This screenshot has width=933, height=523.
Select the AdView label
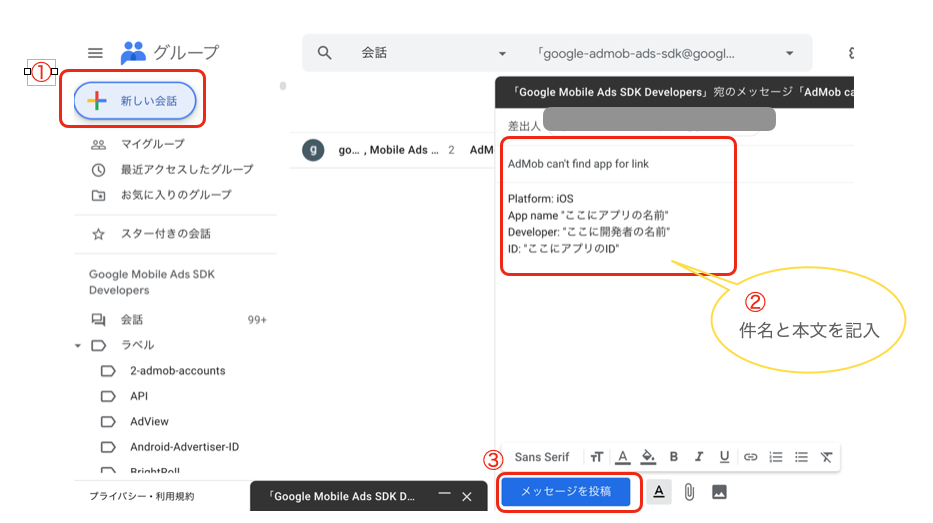(149, 421)
